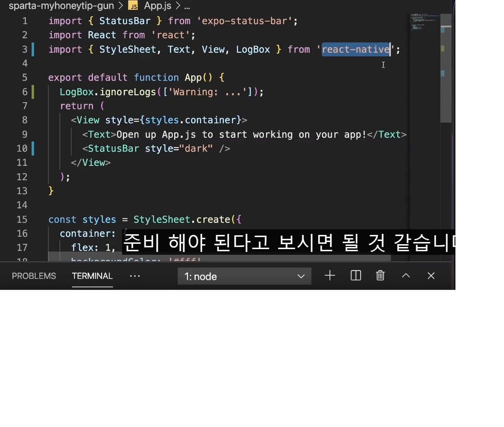The image size is (504, 427).
Task: Click 'function' keyword on line 5
Action: point(156,78)
